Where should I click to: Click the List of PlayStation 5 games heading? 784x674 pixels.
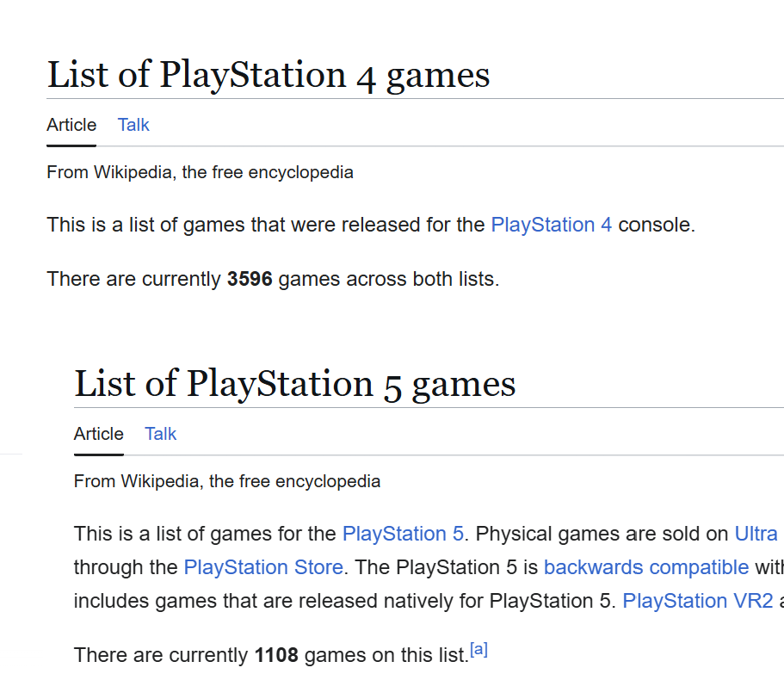point(295,384)
